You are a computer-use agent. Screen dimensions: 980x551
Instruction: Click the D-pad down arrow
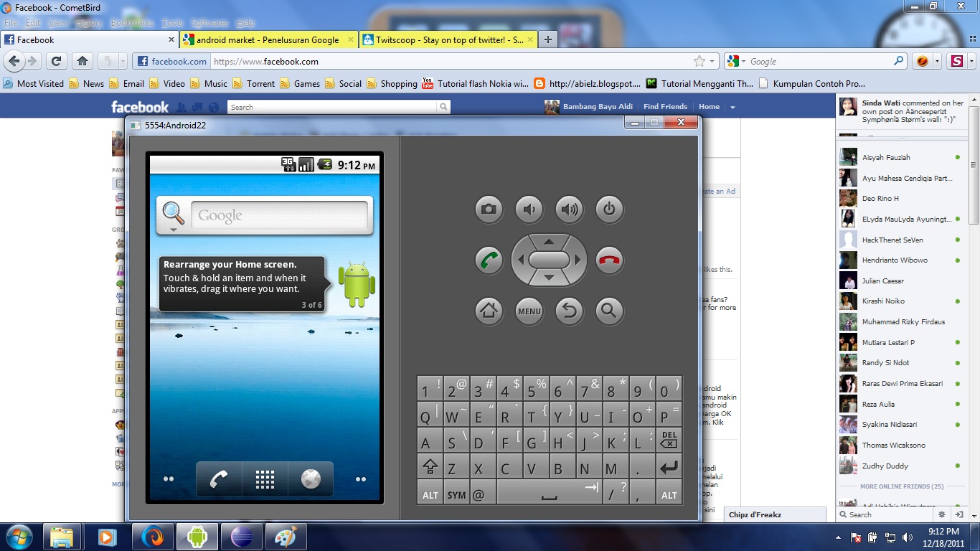[549, 278]
